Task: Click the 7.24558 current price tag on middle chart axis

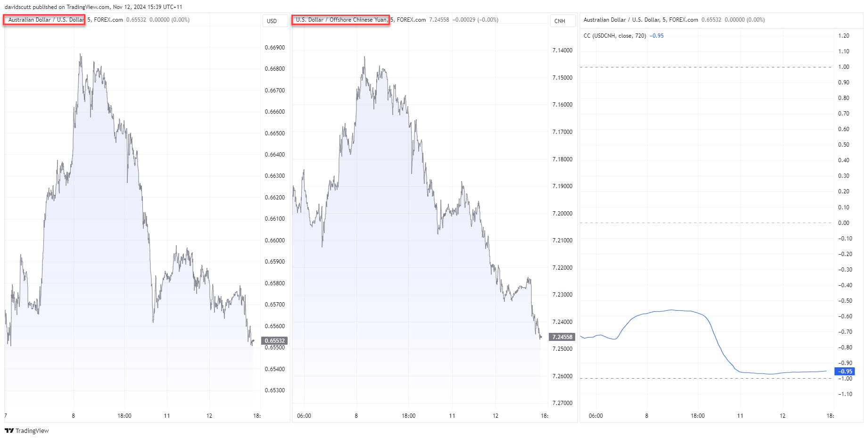Action: click(562, 337)
